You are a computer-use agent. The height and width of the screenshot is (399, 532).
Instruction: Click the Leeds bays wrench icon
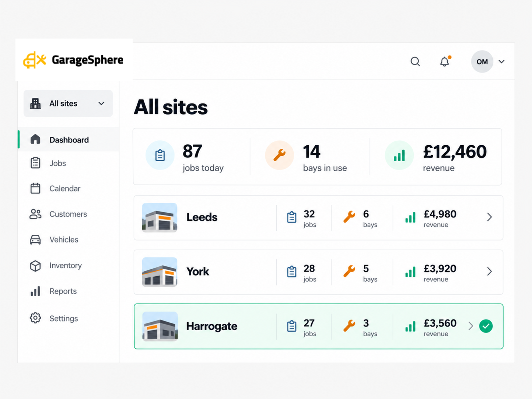tap(349, 217)
